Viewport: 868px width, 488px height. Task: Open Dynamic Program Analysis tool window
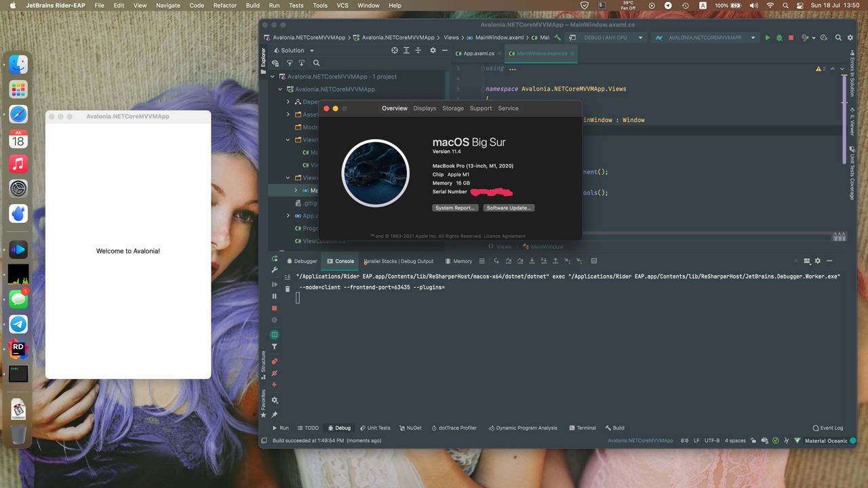tap(521, 428)
